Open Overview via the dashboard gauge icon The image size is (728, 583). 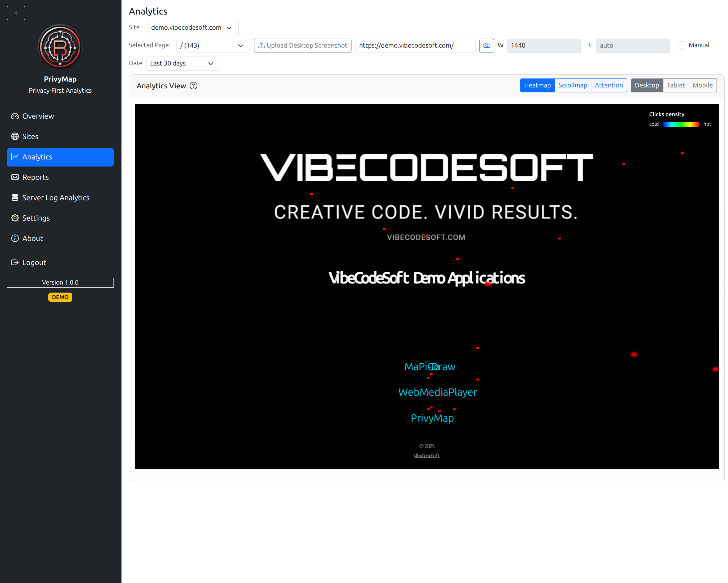tap(15, 116)
